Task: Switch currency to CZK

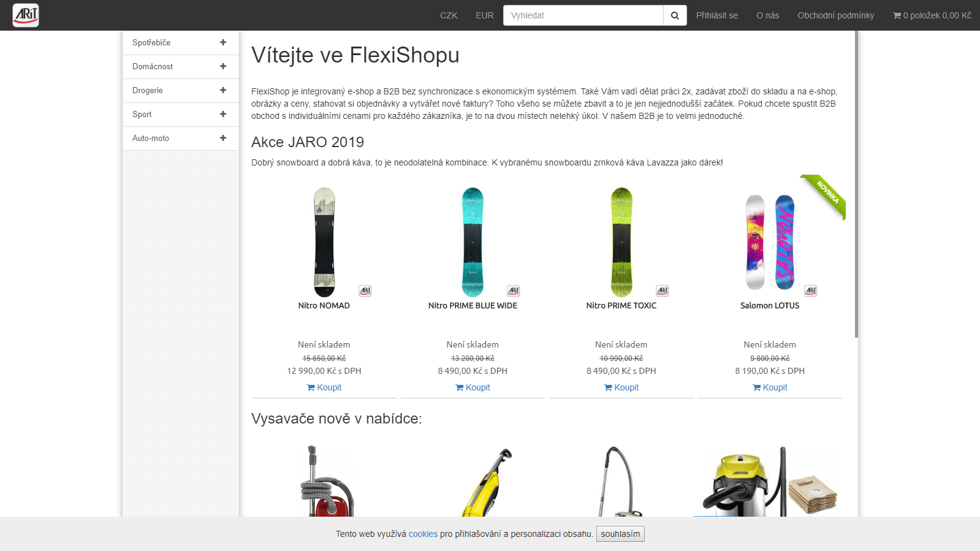Action: pos(449,15)
